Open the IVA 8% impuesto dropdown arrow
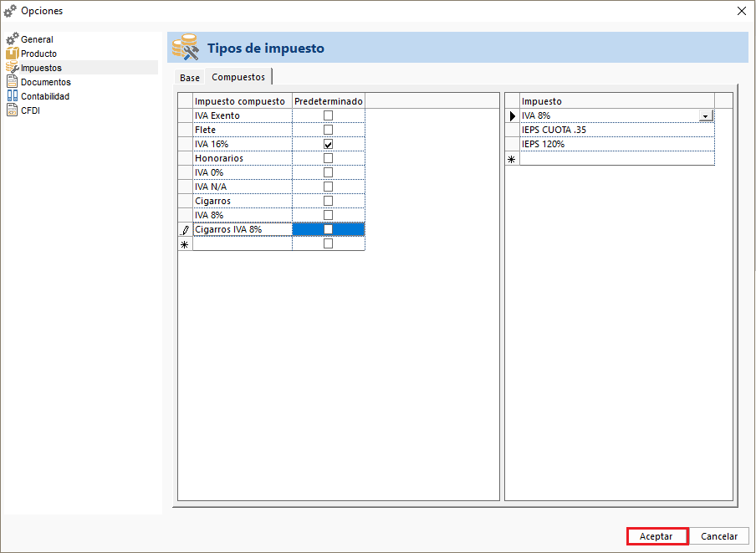The image size is (756, 553). point(706,116)
